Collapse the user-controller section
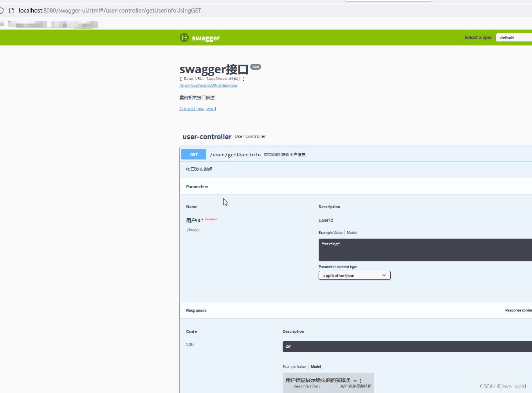Viewport: 532px width, 393px height. click(x=207, y=137)
